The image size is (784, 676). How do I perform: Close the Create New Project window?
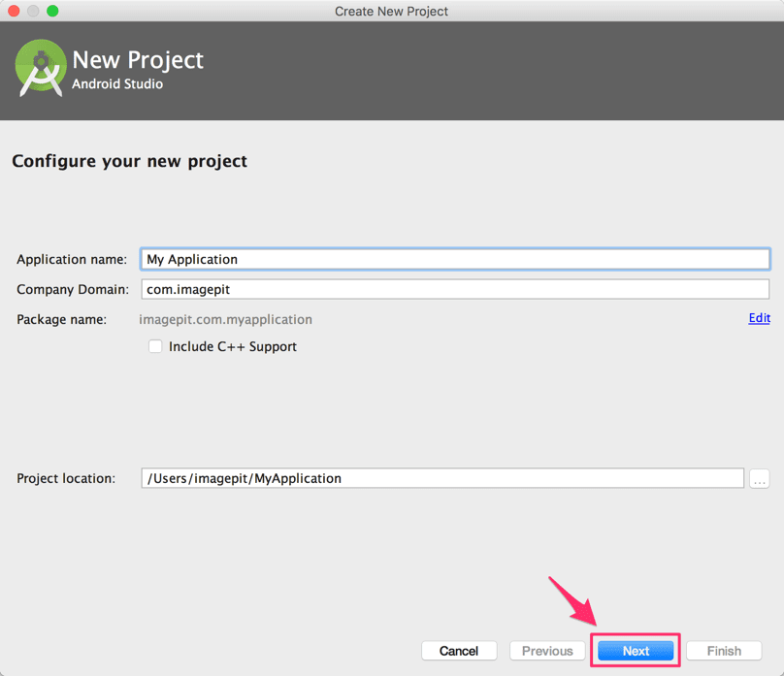(14, 11)
